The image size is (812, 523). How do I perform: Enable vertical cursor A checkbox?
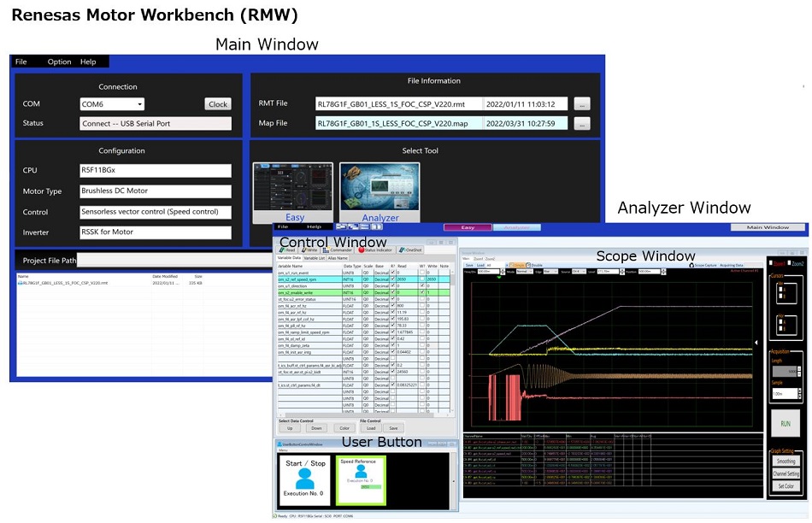[x=780, y=289]
